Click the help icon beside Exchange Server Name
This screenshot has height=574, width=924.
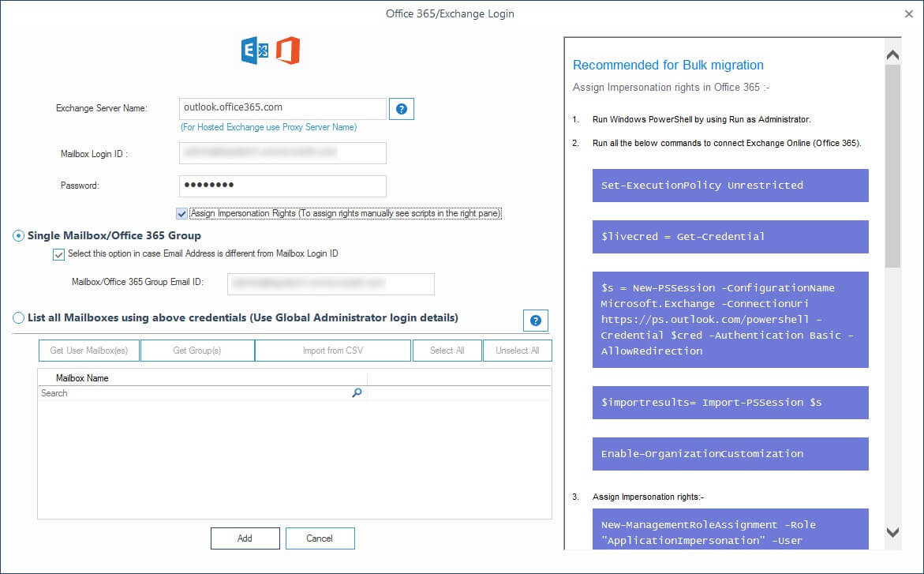click(x=402, y=109)
